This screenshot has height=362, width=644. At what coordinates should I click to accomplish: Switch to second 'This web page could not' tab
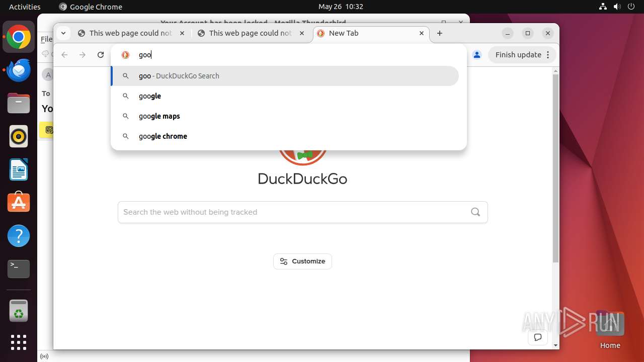point(252,33)
